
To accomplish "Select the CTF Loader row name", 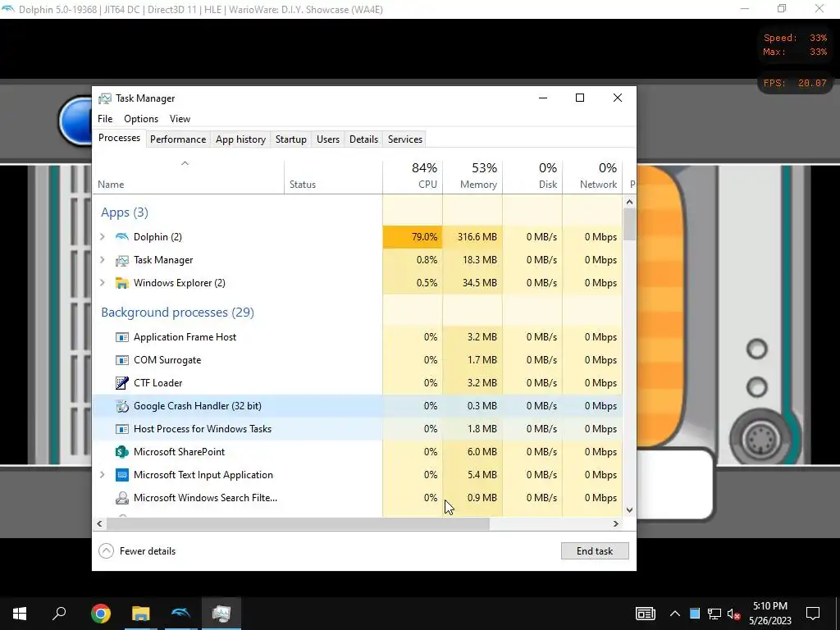I will [x=158, y=383].
